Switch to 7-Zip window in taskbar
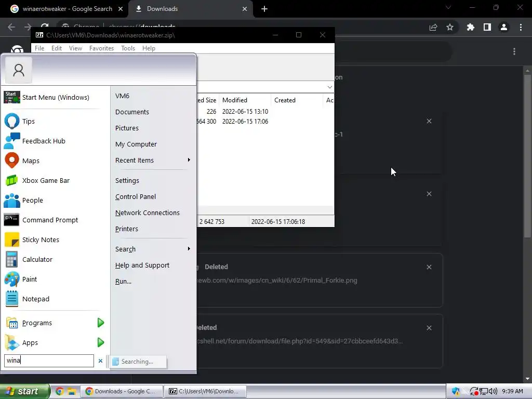This screenshot has height=399, width=532. (x=205, y=391)
